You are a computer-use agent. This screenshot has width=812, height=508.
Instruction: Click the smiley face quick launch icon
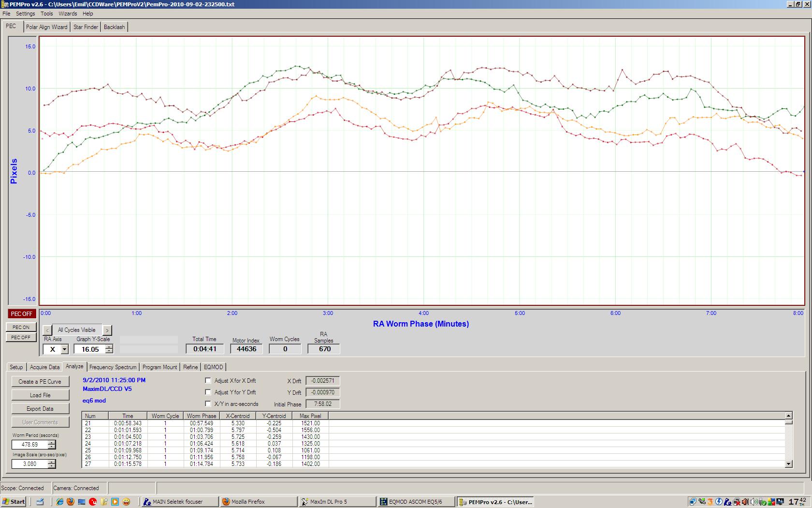point(126,502)
